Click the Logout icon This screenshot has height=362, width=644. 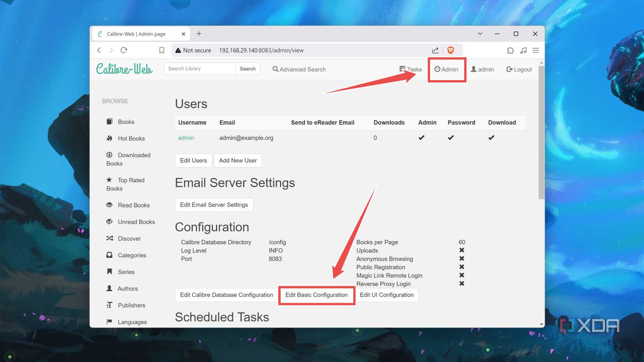[509, 69]
